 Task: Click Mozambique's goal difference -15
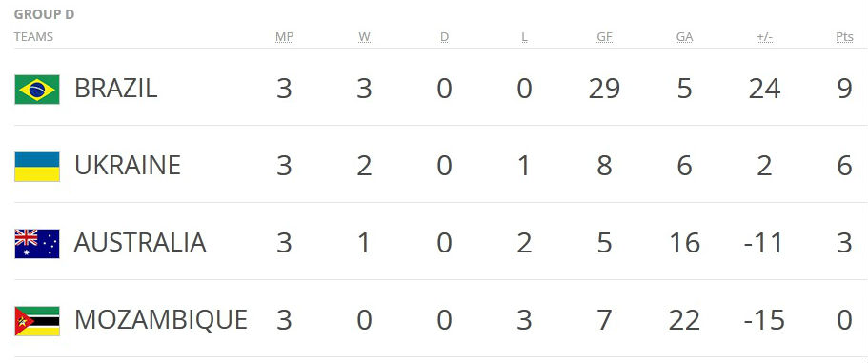point(764,320)
